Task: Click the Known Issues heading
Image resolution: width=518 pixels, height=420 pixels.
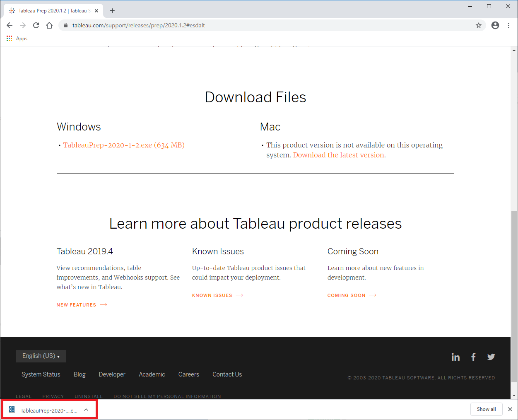Action: [218, 251]
